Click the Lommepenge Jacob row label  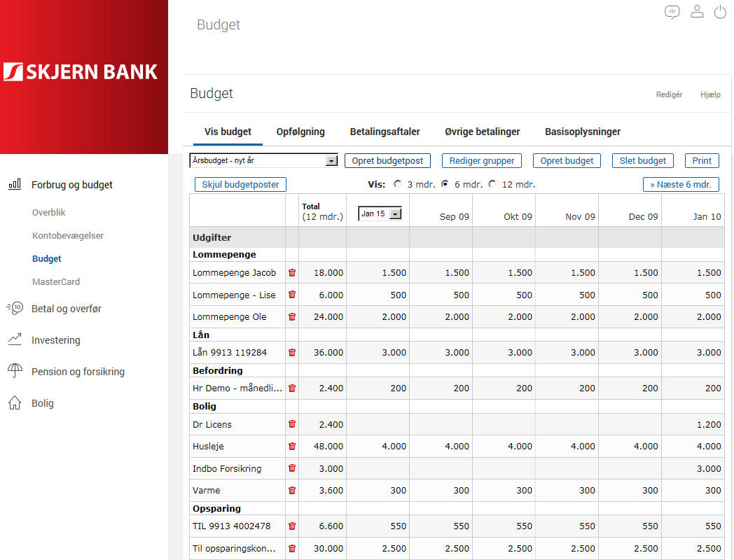click(x=234, y=272)
